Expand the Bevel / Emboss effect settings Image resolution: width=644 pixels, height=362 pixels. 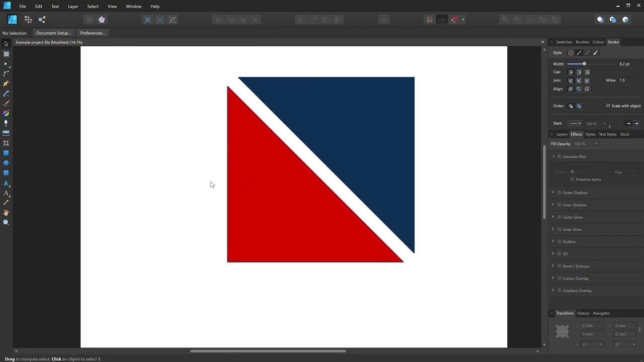pos(553,266)
